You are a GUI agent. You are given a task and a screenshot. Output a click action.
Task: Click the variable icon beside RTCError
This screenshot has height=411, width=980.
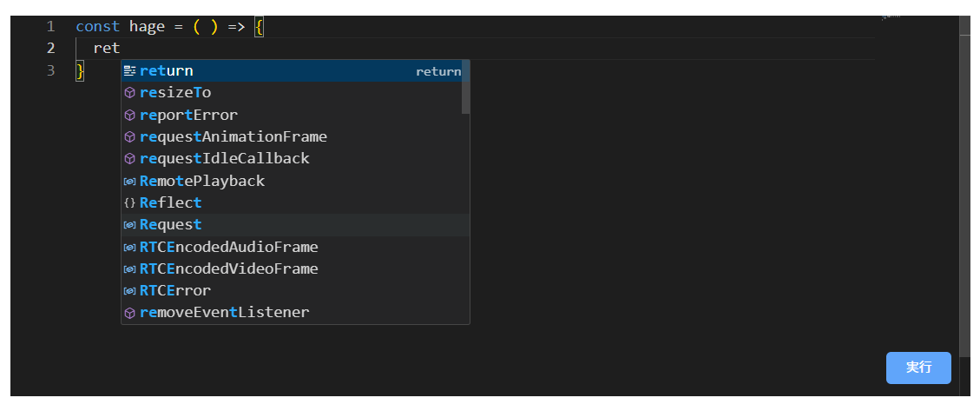[x=130, y=290]
